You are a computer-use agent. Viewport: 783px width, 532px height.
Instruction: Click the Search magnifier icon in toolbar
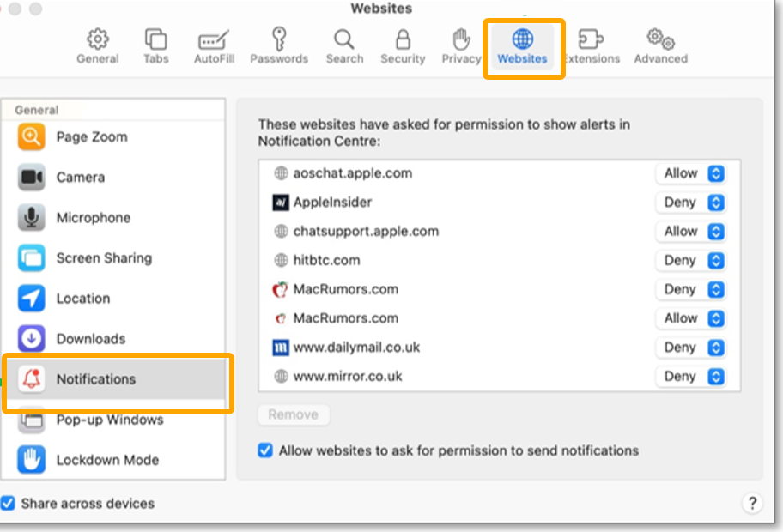point(344,39)
